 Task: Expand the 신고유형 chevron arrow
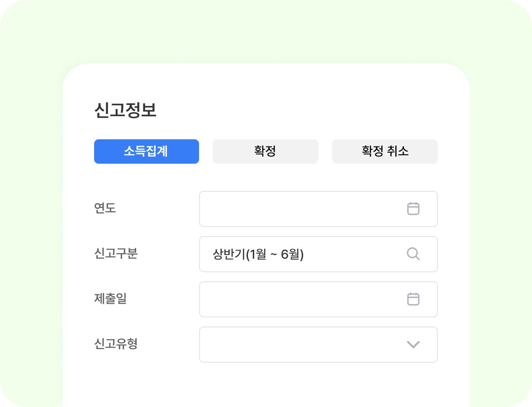[x=413, y=345]
